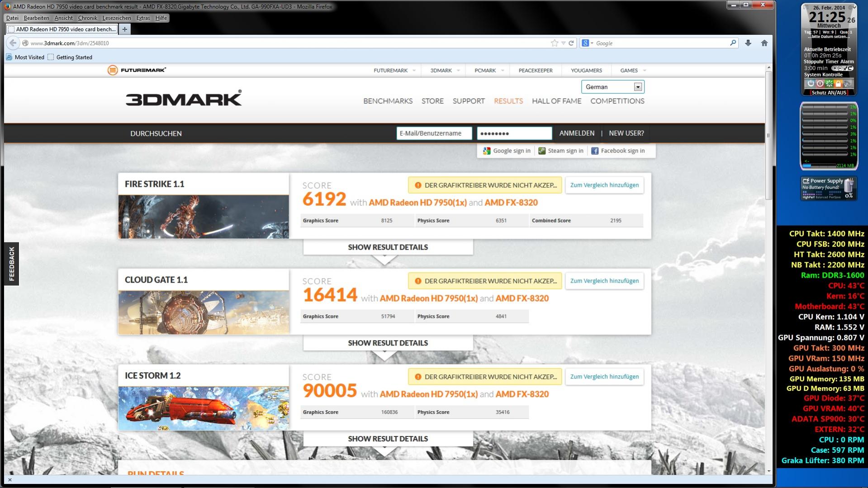
Task: Click the gadget green standby icon
Action: click(x=829, y=84)
